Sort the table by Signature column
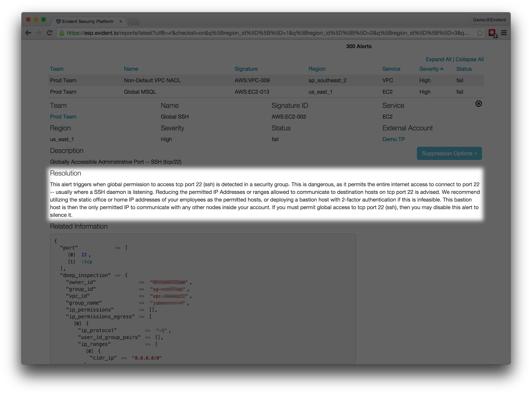The image size is (532, 395). [246, 69]
